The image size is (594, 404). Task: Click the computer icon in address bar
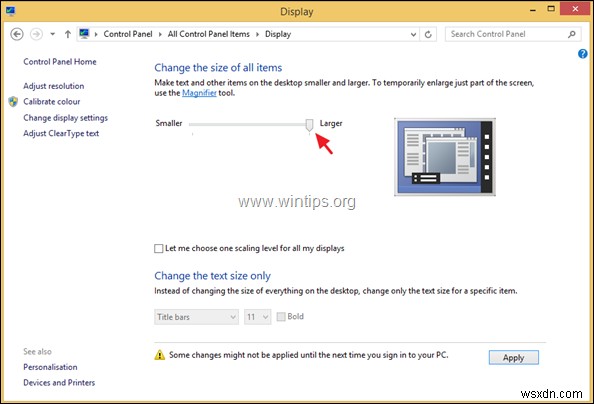pyautogui.click(x=84, y=34)
